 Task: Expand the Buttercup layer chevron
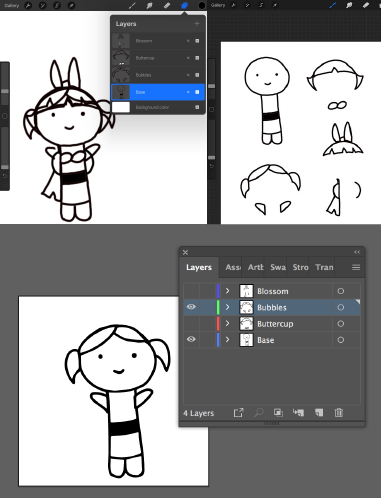tap(227, 323)
